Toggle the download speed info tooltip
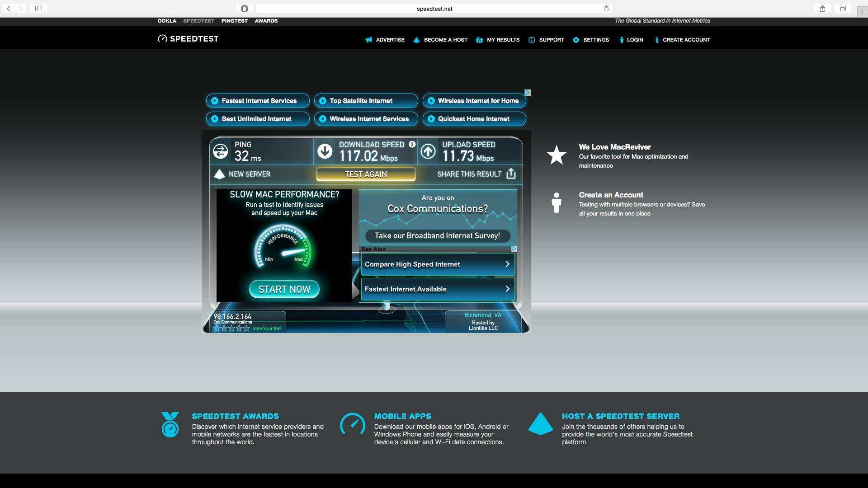This screenshot has height=488, width=868. 411,144
